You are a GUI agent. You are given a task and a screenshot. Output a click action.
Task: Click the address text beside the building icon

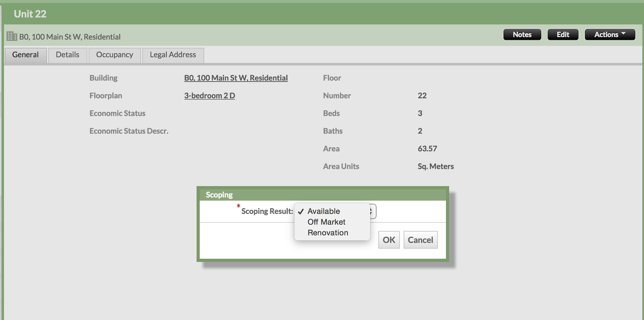tap(70, 37)
